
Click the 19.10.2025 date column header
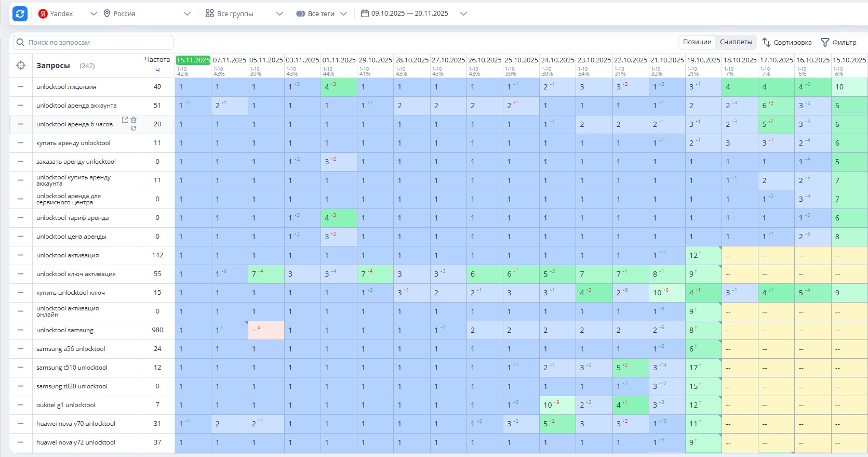tap(703, 60)
